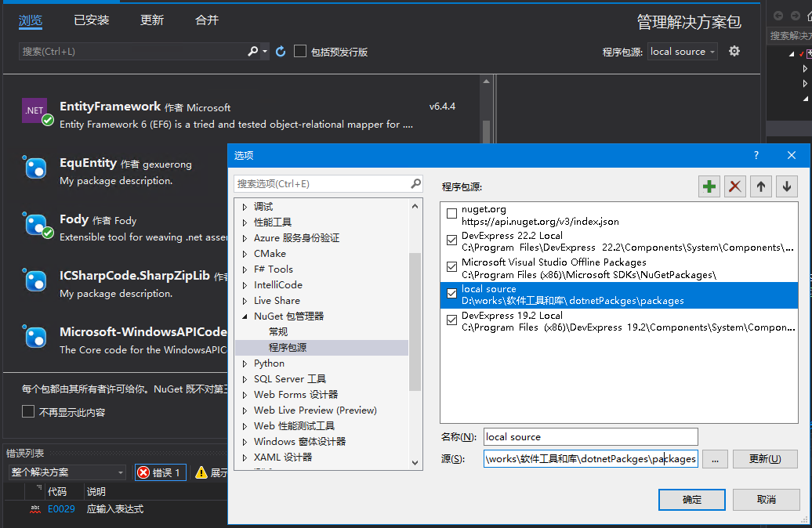Open the 程序包源 local source dropdown
This screenshot has width=812, height=528.
pos(683,52)
